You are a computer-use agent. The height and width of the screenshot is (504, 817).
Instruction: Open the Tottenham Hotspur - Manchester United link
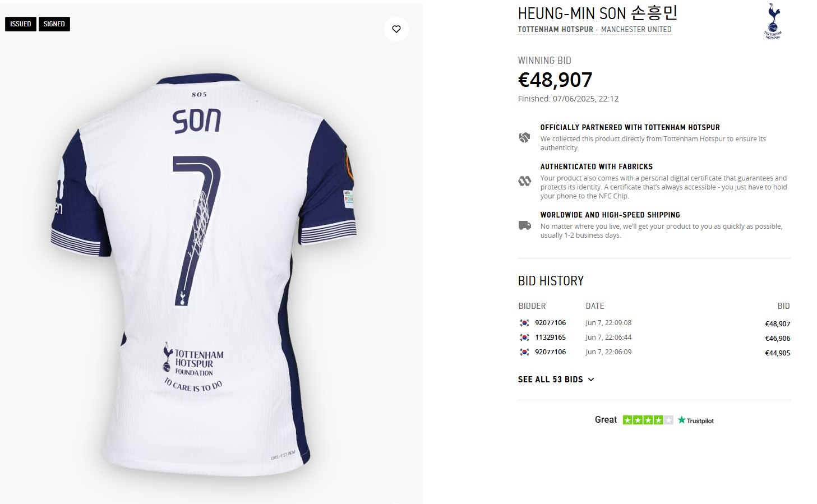click(594, 29)
